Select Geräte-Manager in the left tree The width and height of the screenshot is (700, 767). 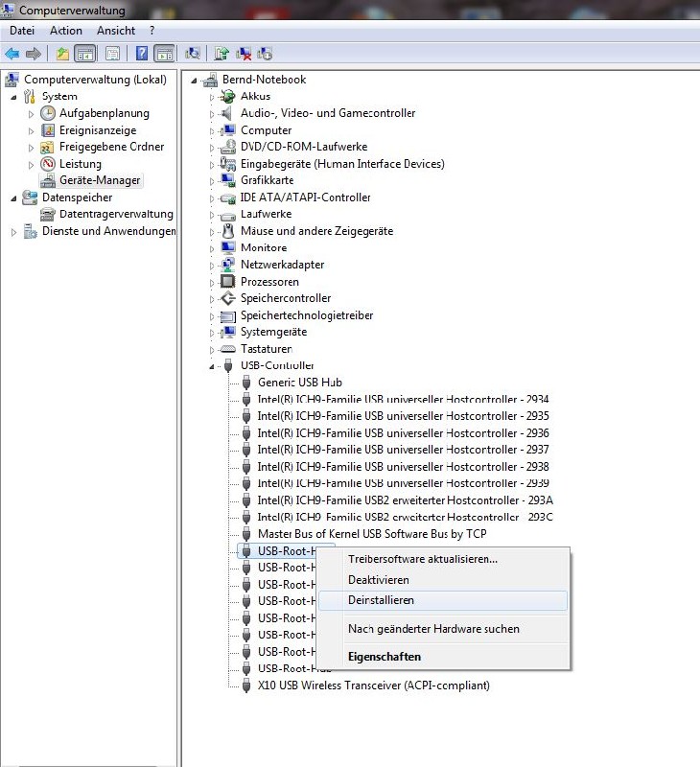100,180
